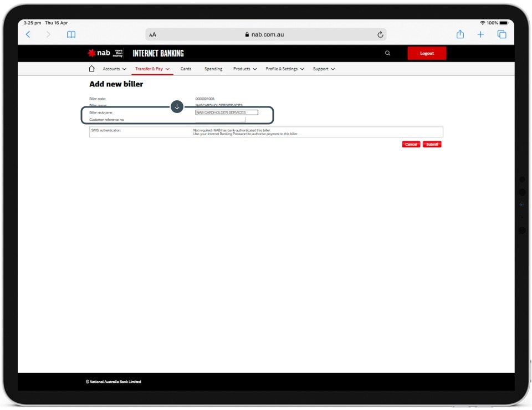Open the Safari share sheet icon

click(460, 34)
